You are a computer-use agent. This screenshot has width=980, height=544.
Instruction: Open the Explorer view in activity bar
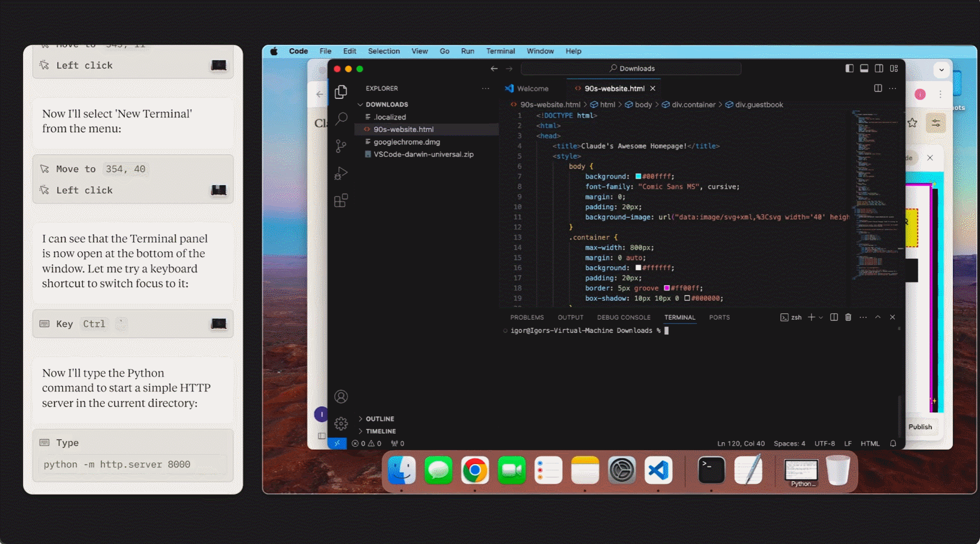tap(341, 92)
